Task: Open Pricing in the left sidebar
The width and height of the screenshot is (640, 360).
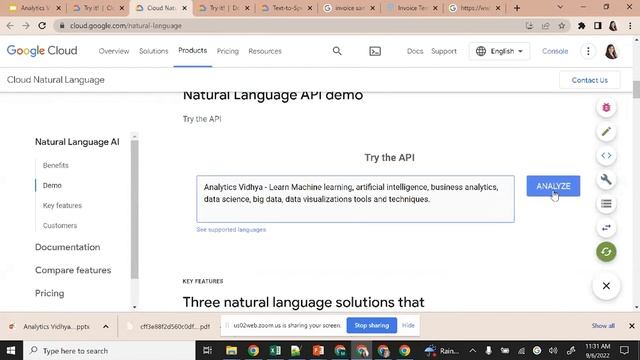Action: [49, 293]
